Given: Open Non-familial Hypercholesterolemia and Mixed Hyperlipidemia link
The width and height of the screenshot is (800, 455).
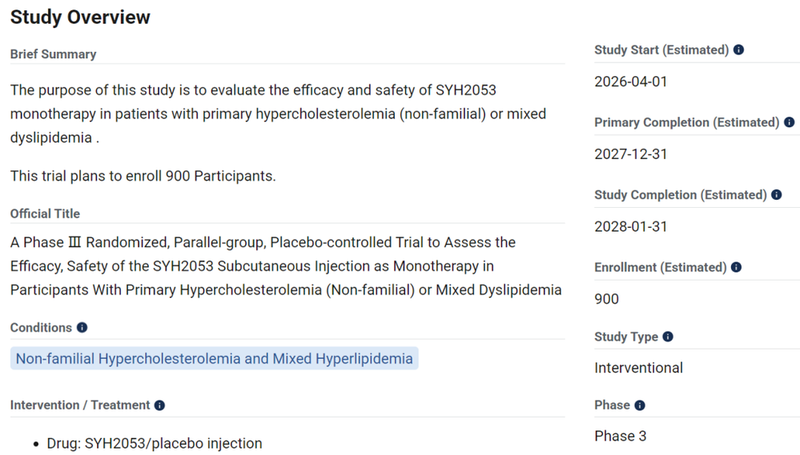Looking at the screenshot, I should tap(214, 358).
